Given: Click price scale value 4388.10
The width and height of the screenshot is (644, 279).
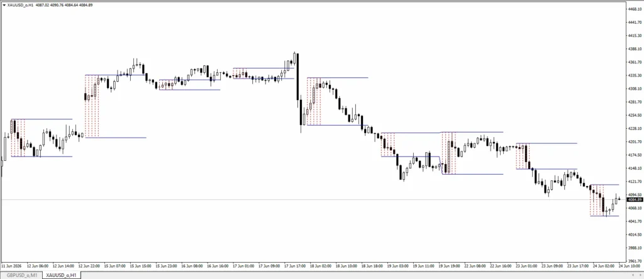Looking at the screenshot, I should tap(635, 49).
